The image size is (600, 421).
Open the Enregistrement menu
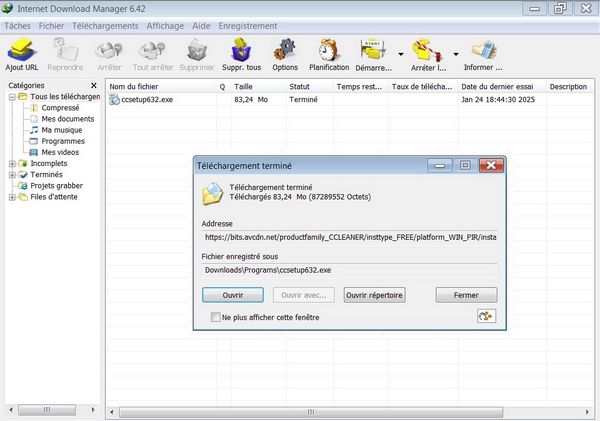pyautogui.click(x=248, y=26)
